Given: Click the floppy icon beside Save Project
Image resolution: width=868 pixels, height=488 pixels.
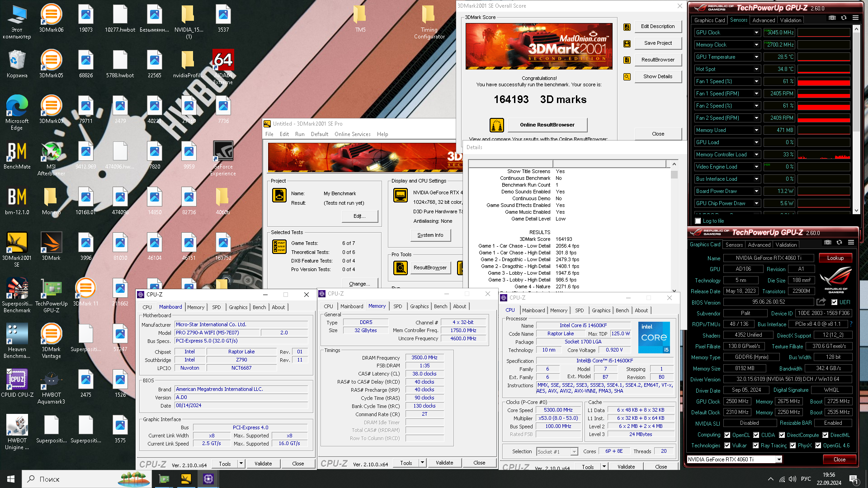Looking at the screenshot, I should click(627, 44).
